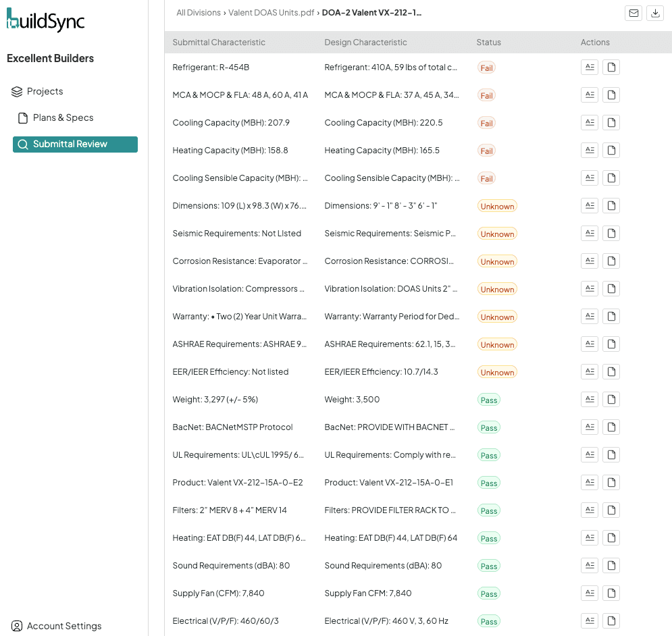Go to Plans & Specs

[x=55, y=118]
